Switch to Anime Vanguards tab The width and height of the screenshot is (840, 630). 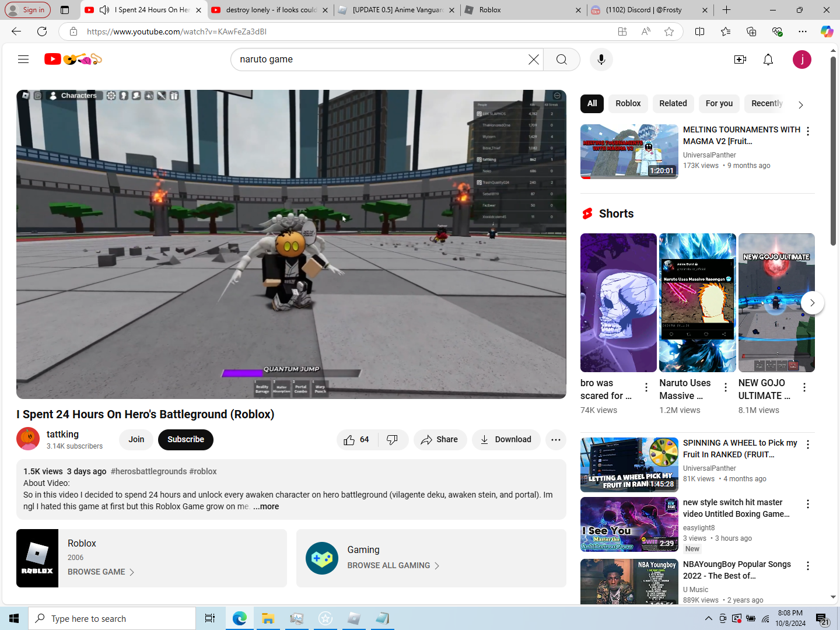397,10
